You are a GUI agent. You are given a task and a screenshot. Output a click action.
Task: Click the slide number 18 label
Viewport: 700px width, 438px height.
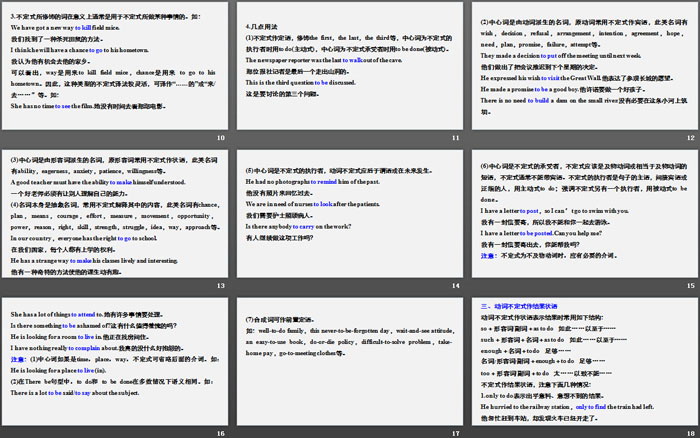tap(691, 434)
